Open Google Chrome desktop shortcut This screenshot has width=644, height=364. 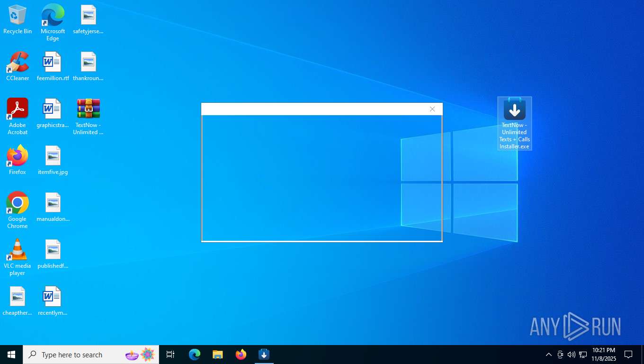tap(18, 210)
